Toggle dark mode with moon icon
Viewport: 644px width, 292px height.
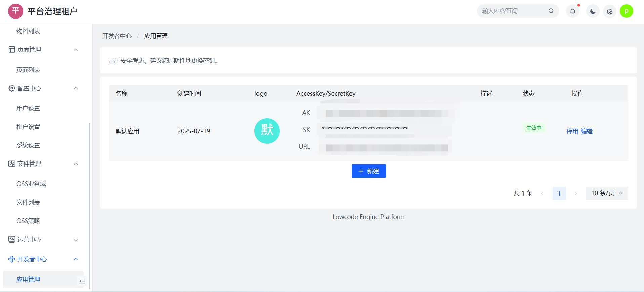tap(593, 11)
